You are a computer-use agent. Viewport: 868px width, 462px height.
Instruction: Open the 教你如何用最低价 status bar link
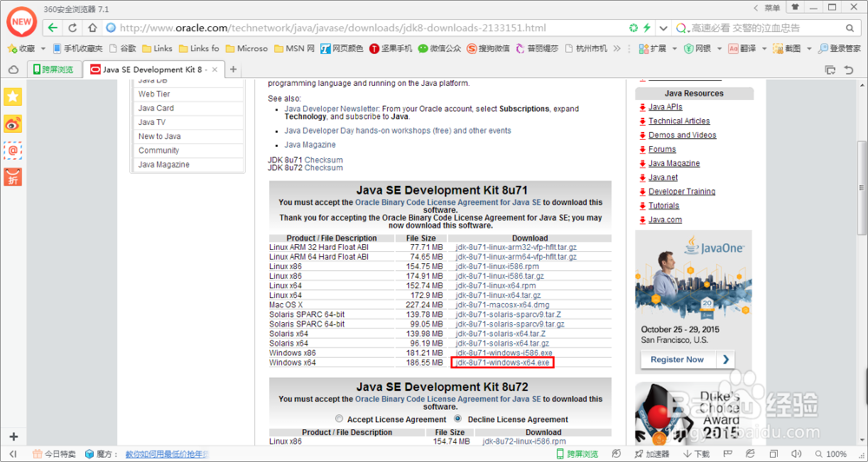(x=167, y=453)
